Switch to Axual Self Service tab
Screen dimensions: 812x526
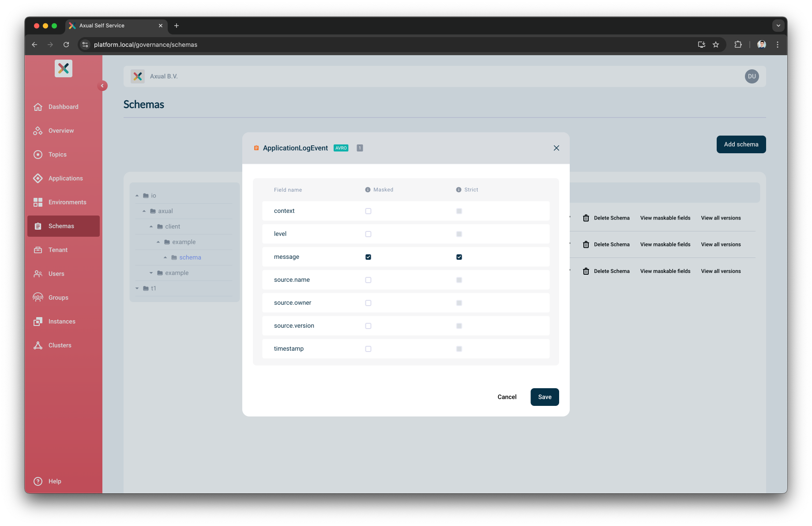click(x=117, y=26)
